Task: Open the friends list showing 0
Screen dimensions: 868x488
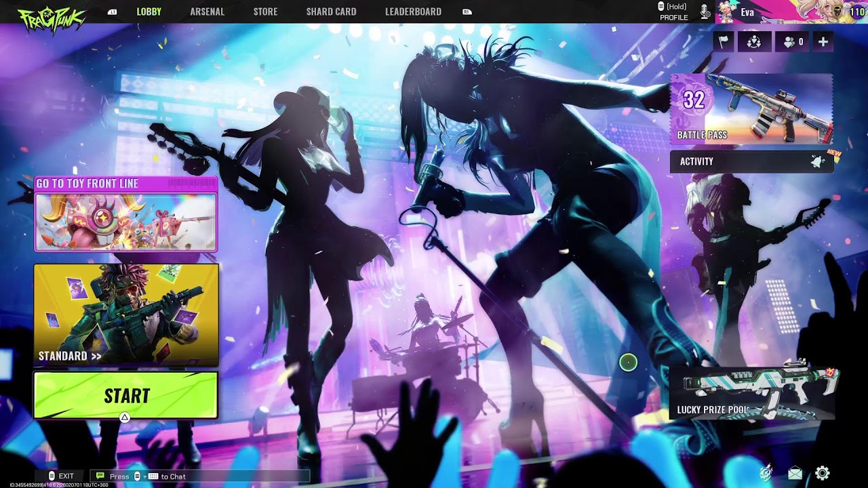Action: point(793,42)
